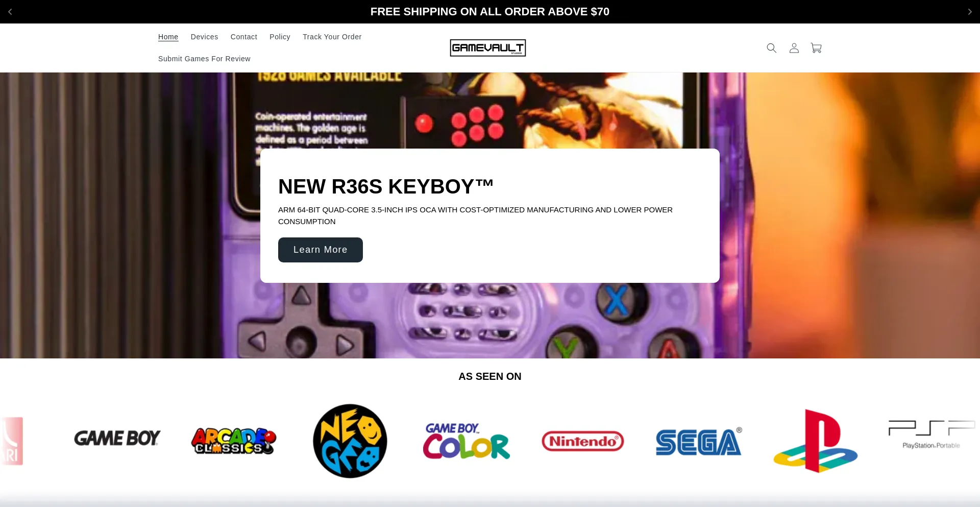Click the Neo Geo logo
980x507 pixels.
pyautogui.click(x=350, y=441)
